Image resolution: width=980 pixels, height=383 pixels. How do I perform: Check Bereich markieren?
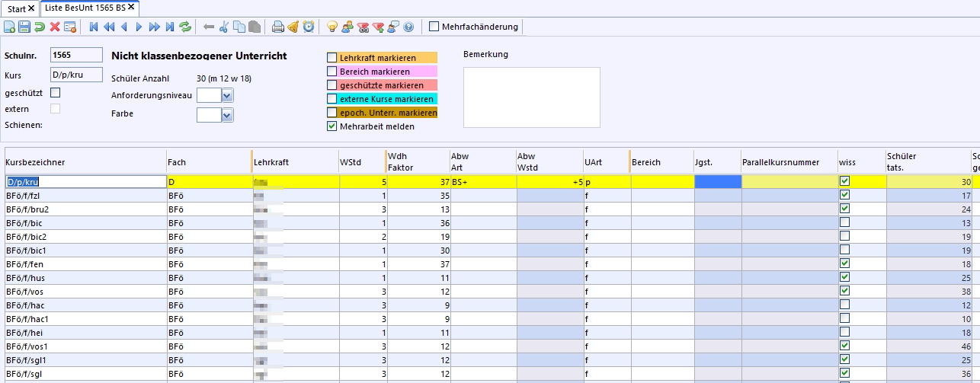click(331, 72)
